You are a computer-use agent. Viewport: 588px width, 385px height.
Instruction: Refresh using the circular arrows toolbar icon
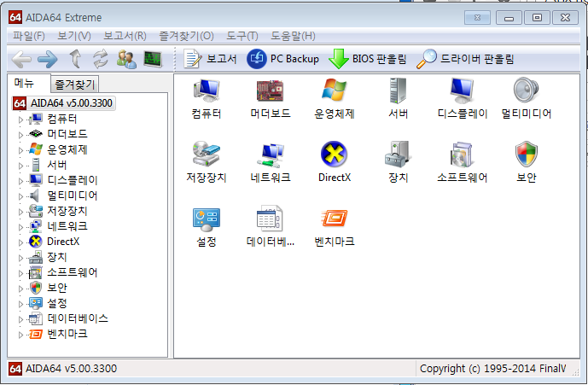(x=100, y=59)
